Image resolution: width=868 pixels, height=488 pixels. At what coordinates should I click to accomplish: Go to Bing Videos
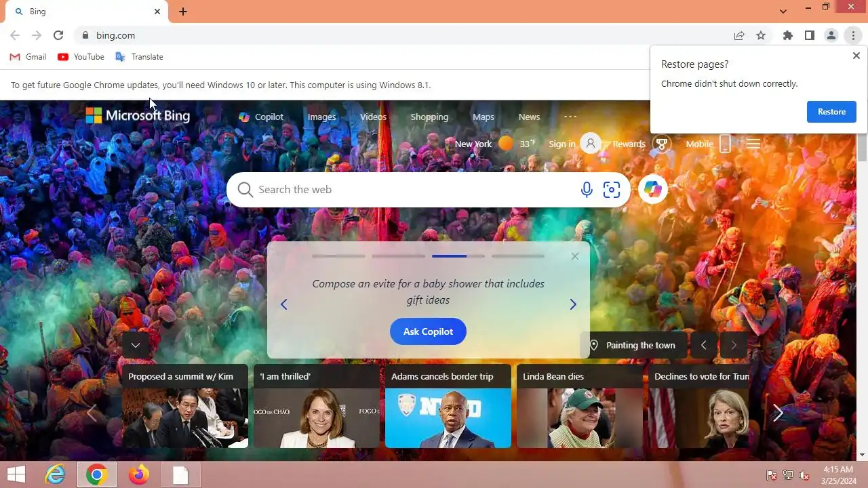[x=373, y=117]
